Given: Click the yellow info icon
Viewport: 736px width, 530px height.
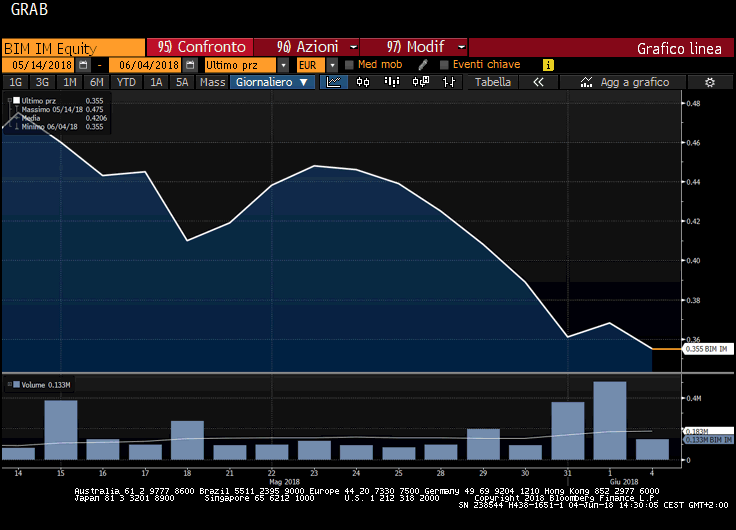Looking at the screenshot, I should point(548,65).
